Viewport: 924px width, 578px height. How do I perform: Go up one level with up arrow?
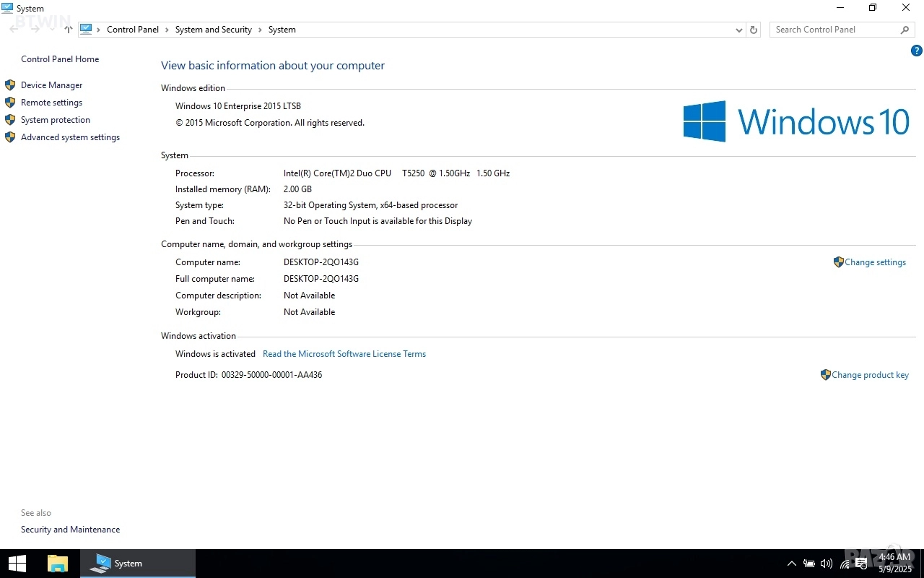69,30
